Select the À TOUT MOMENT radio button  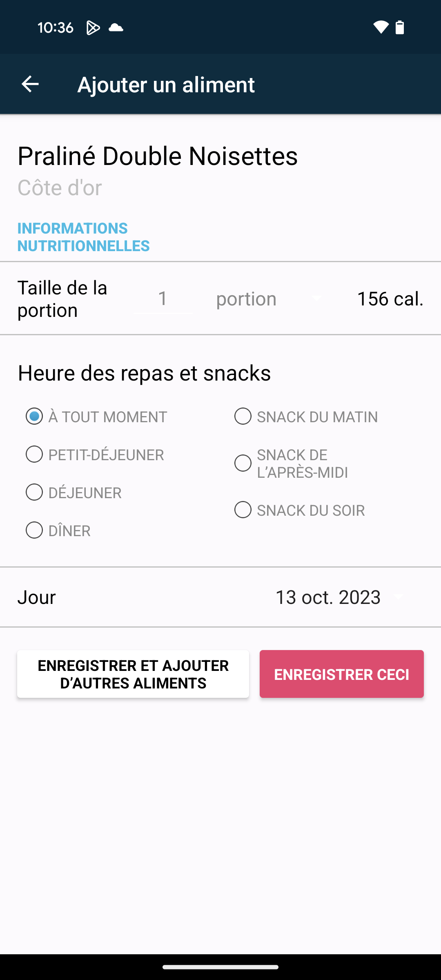34,416
